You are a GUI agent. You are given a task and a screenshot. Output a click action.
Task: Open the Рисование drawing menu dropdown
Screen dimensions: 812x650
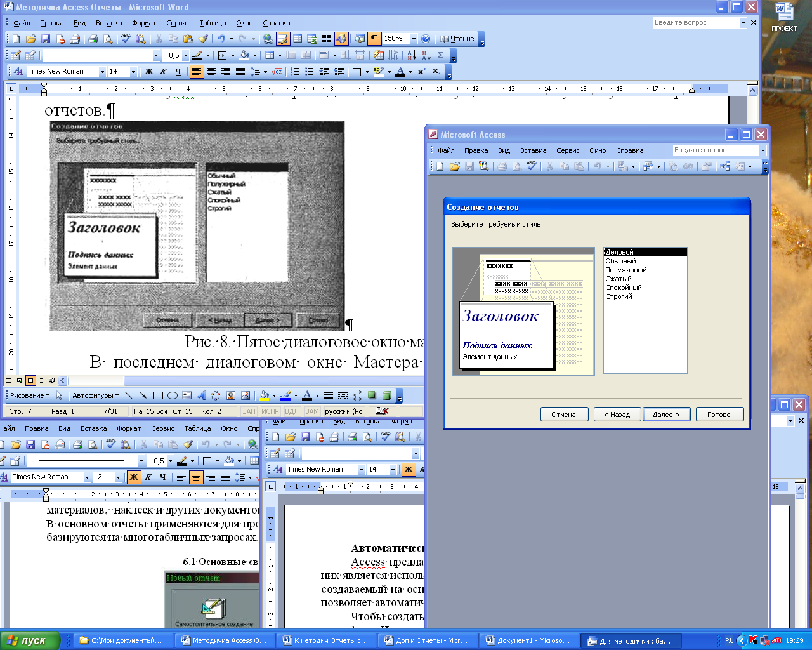(x=30, y=395)
